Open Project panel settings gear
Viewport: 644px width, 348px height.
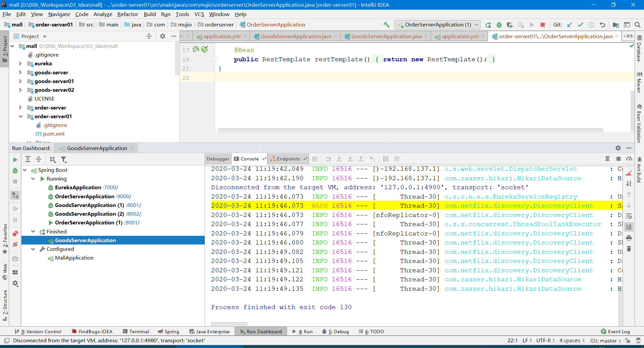tap(163, 36)
